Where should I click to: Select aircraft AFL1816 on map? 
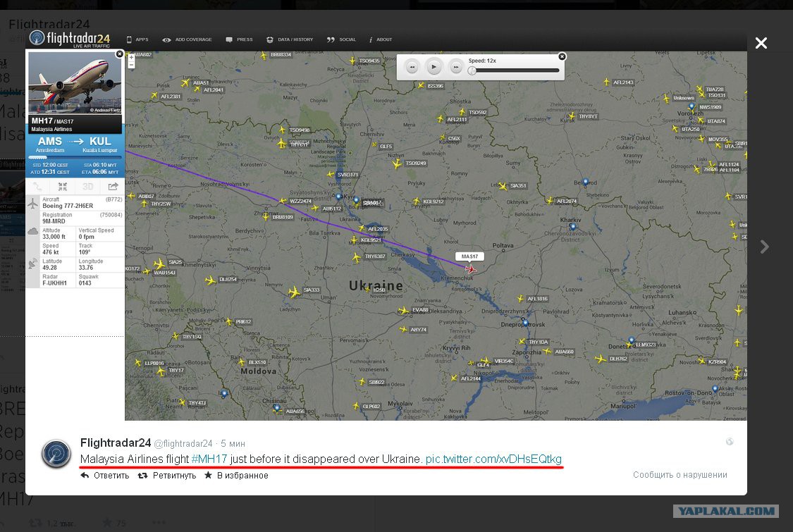[520, 299]
